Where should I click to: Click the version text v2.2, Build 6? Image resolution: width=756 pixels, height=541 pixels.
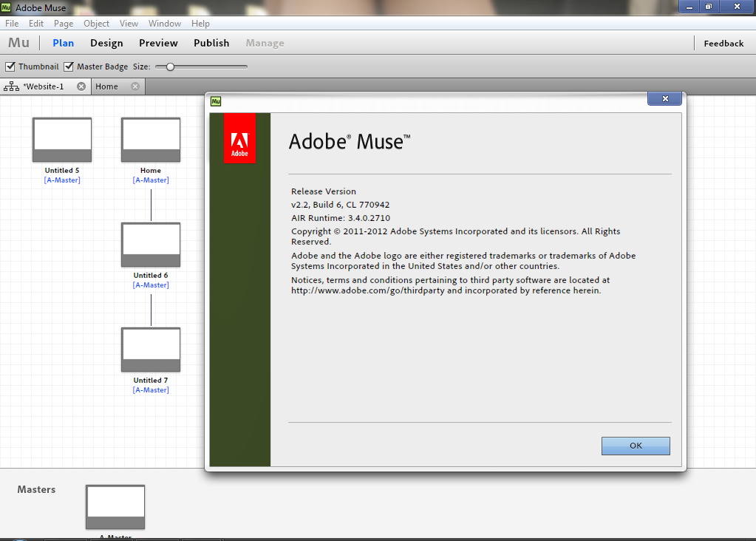coord(341,205)
